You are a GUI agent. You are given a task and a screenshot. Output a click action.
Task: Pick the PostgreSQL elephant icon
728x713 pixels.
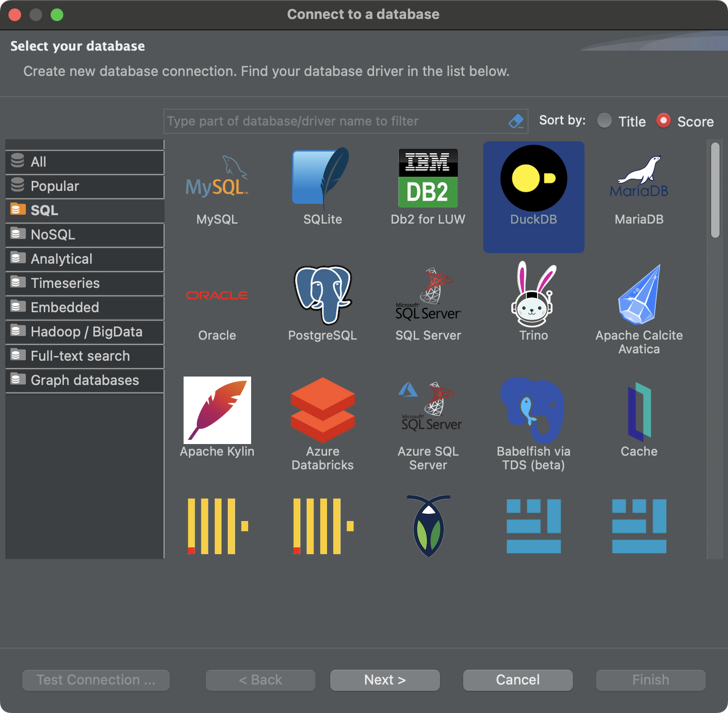click(x=322, y=294)
